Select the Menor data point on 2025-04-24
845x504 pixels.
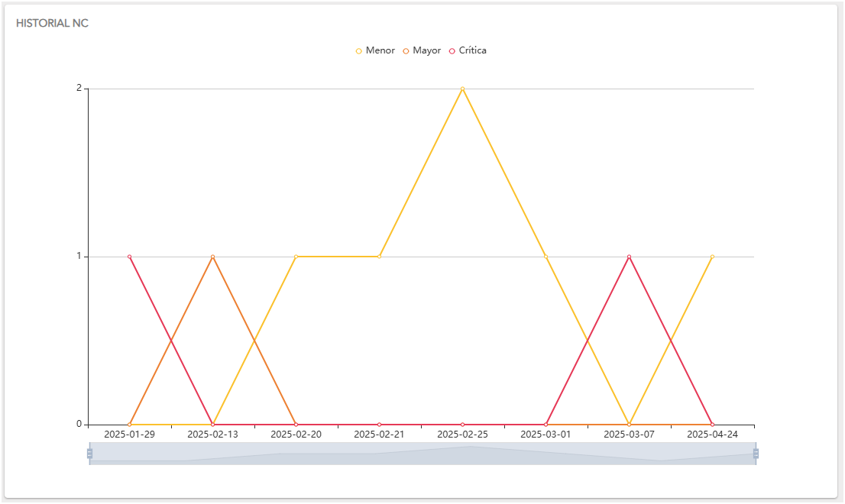(x=712, y=257)
